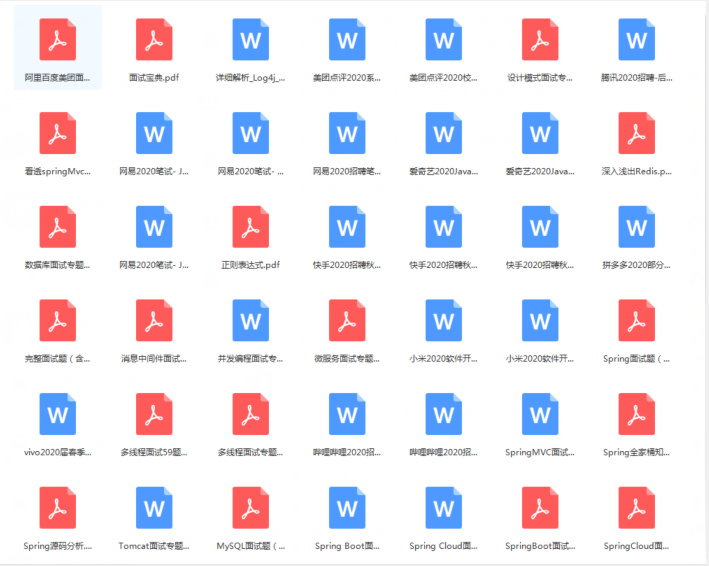Image resolution: width=709 pixels, height=566 pixels.
Task: Click the filename Tomcat面试专题...
Action: tap(154, 546)
